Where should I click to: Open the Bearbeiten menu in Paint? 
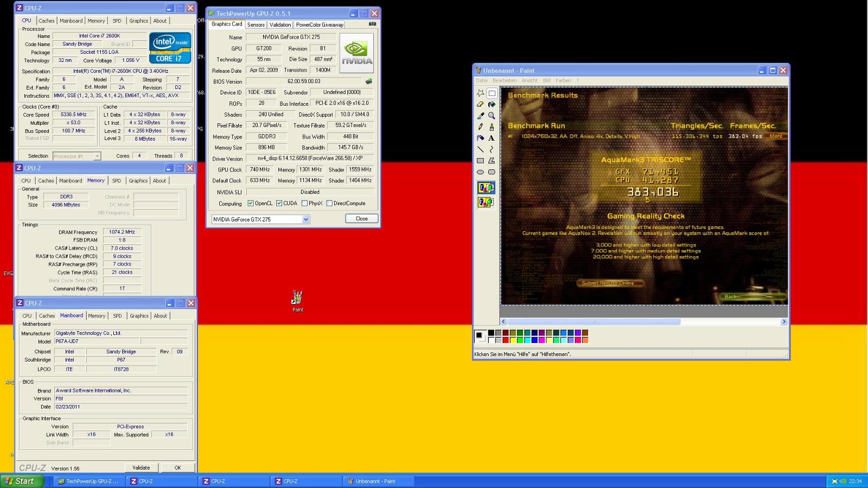(x=505, y=80)
